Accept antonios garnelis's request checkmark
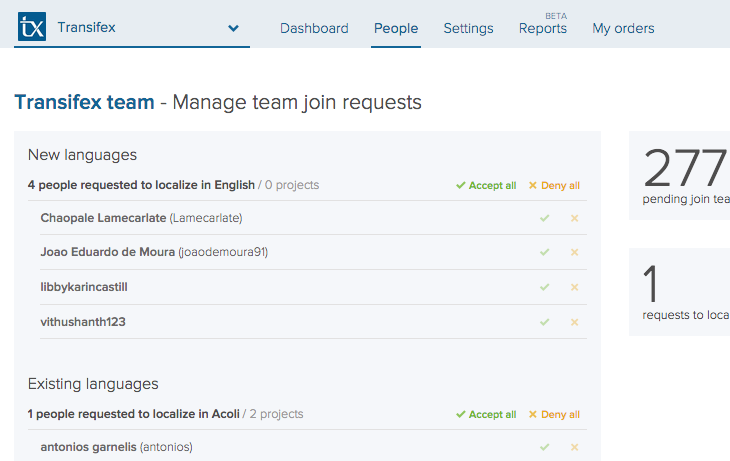The height and width of the screenshot is (461, 730). pos(544,447)
